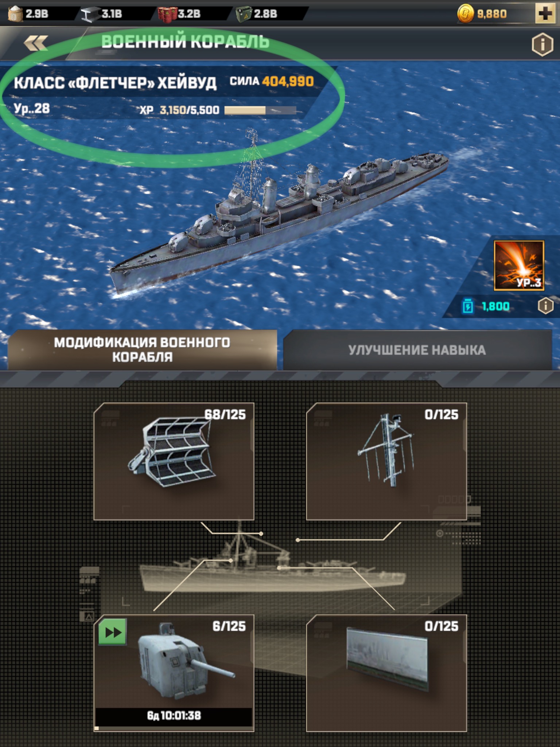This screenshot has height=747, width=560.
Task: Select the gun turret module 6/125
Action: tap(174, 673)
